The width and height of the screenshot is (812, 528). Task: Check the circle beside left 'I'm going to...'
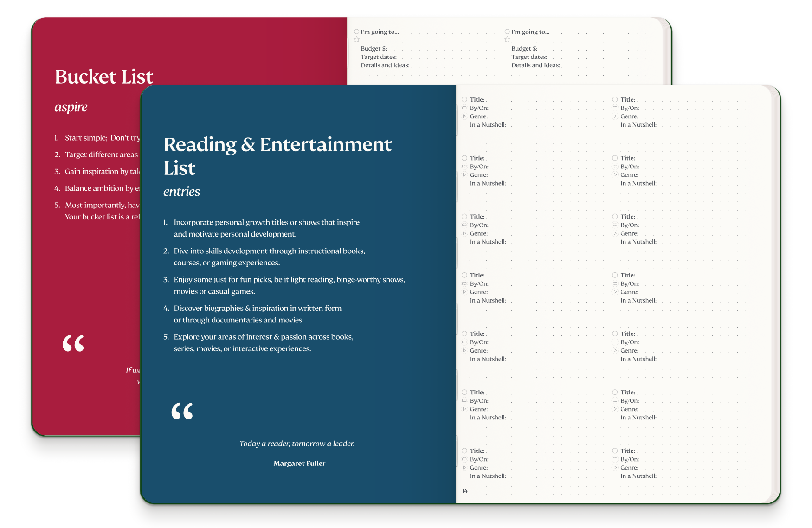(x=357, y=32)
